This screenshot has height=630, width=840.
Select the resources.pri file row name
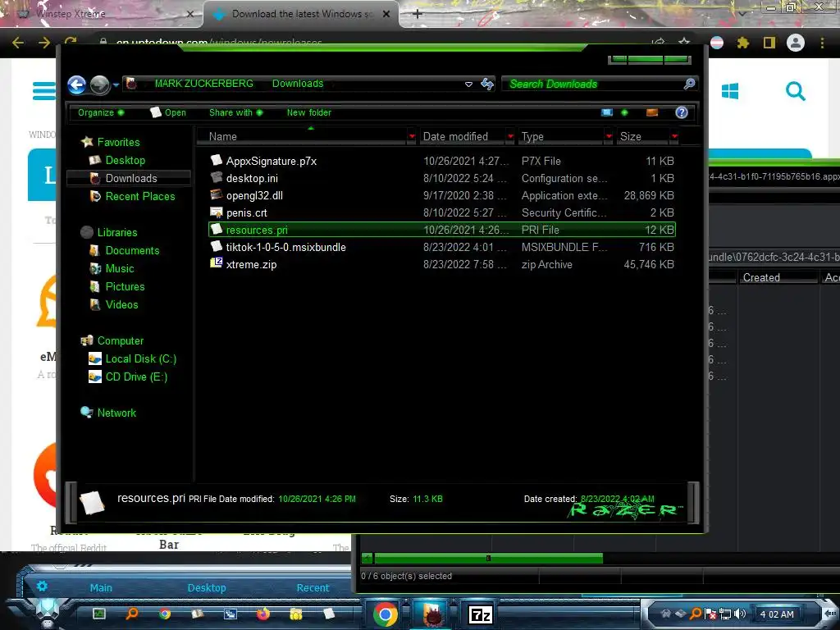coord(257,230)
